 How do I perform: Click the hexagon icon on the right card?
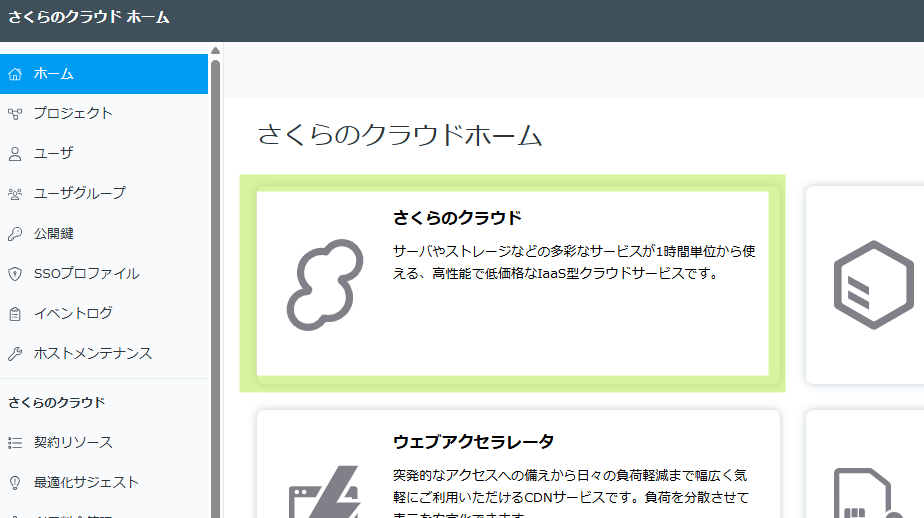873,285
